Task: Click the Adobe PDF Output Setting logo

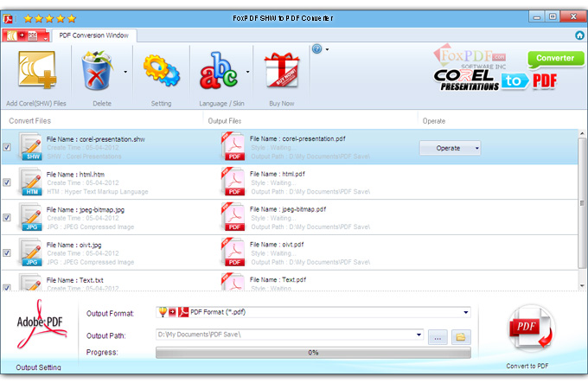Action: (x=42, y=324)
